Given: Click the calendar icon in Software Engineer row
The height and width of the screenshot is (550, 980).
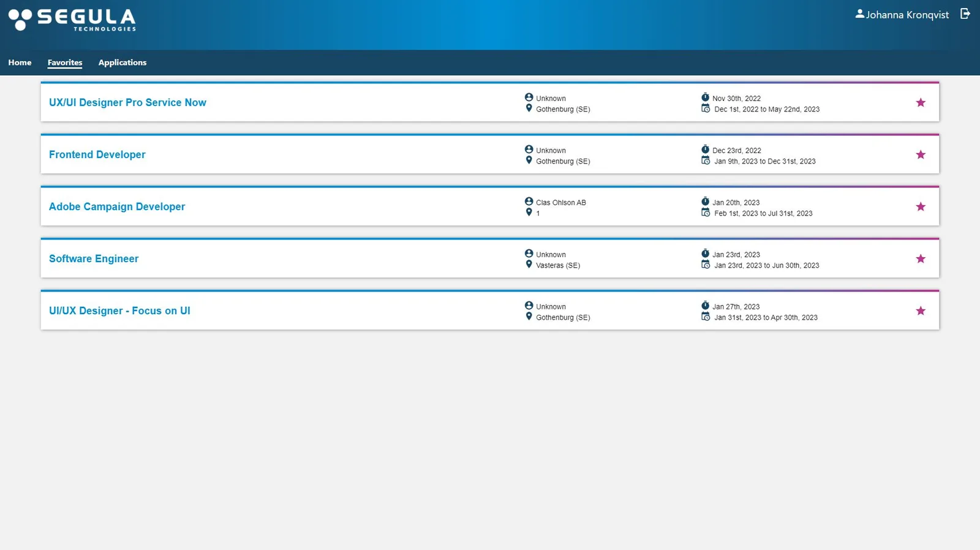Looking at the screenshot, I should (x=706, y=265).
